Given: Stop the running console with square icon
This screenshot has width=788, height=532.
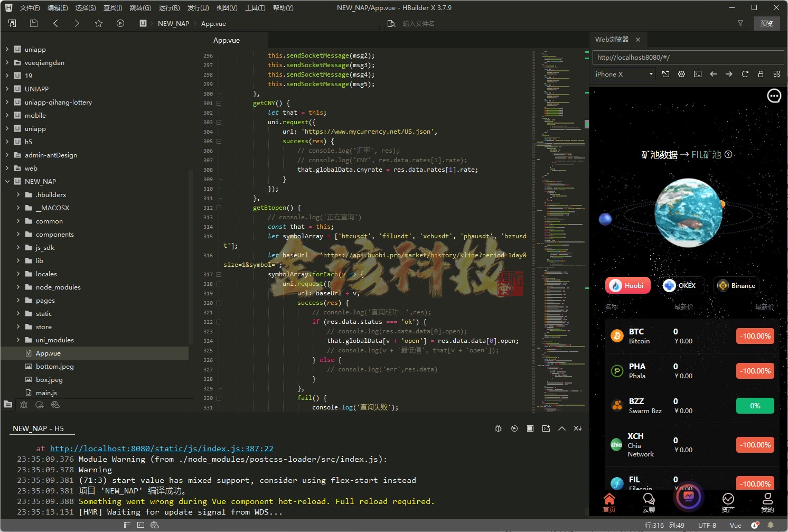Looking at the screenshot, I should pyautogui.click(x=530, y=428).
